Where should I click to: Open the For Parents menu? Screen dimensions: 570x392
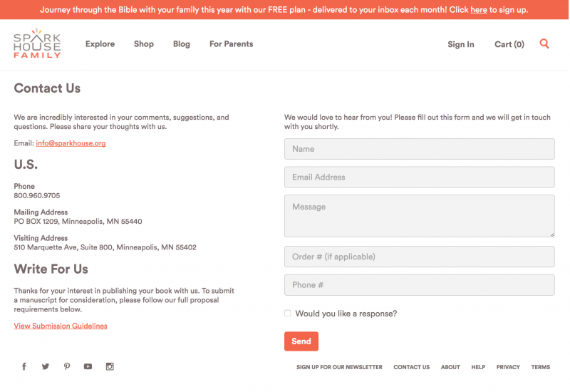(231, 44)
